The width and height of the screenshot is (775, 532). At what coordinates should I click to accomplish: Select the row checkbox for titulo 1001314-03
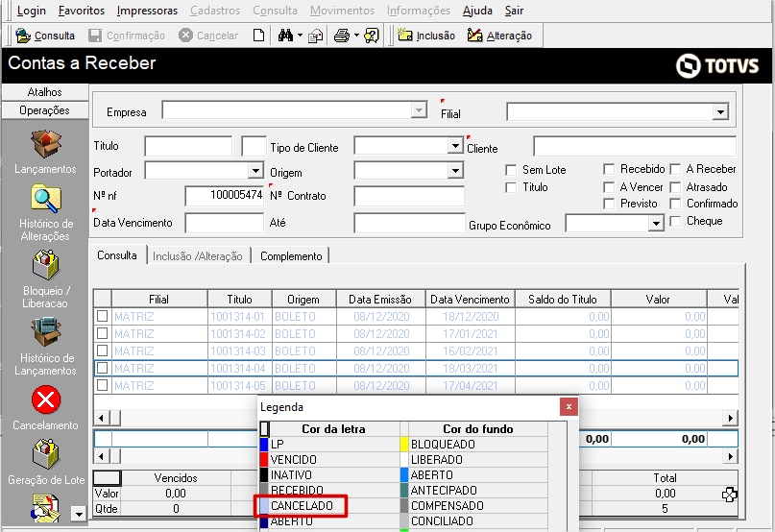pyautogui.click(x=103, y=351)
